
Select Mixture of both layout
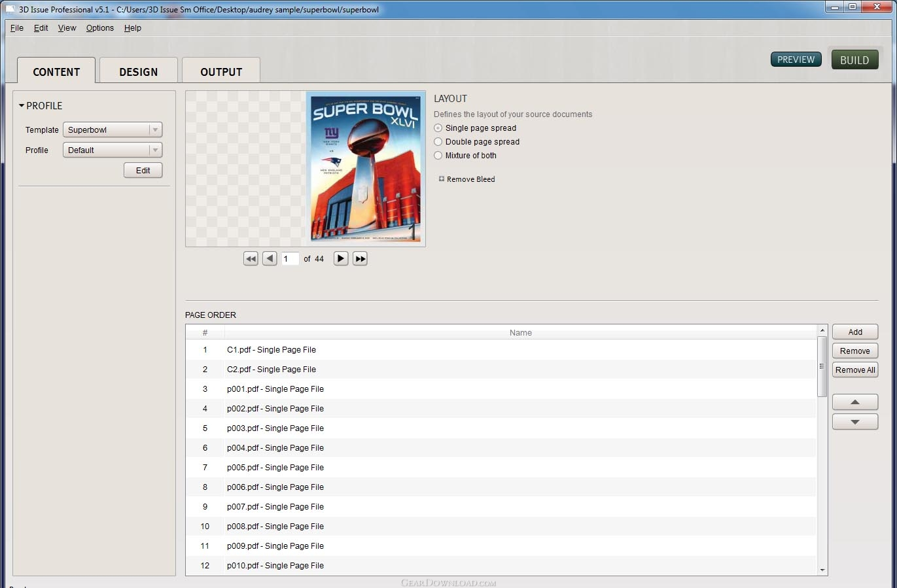438,156
